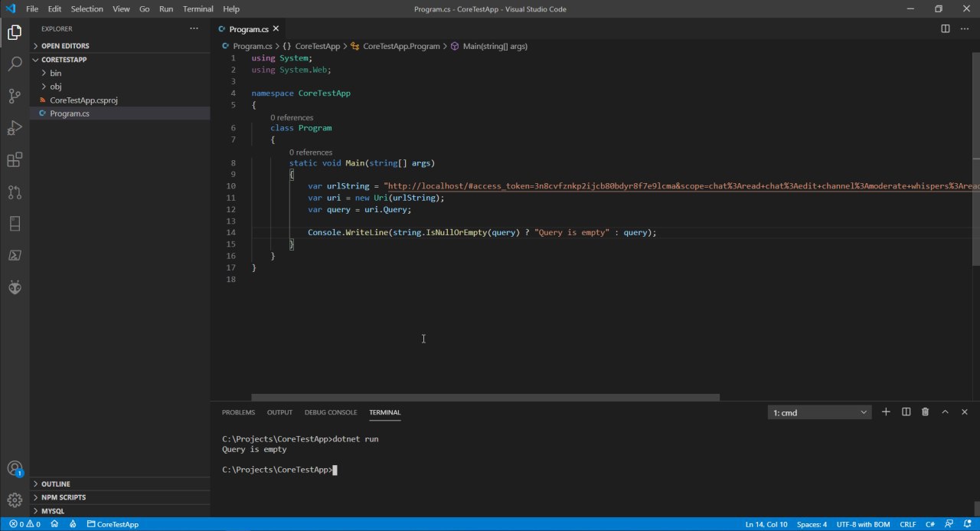Split the terminal pane
Image resolution: width=980 pixels, height=531 pixels.
pos(906,412)
